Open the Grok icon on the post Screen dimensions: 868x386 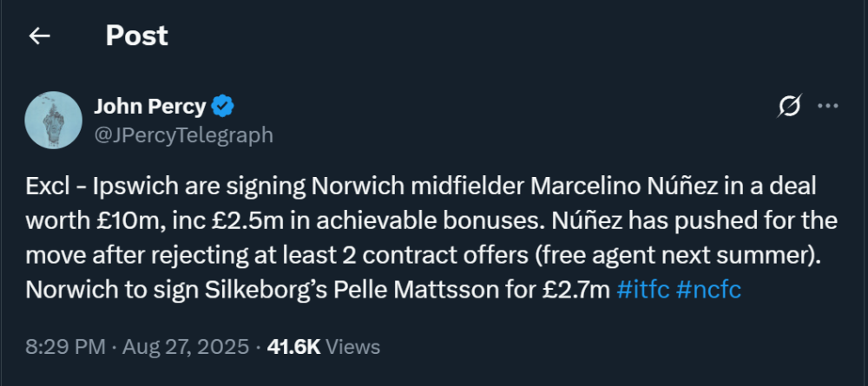click(x=790, y=107)
